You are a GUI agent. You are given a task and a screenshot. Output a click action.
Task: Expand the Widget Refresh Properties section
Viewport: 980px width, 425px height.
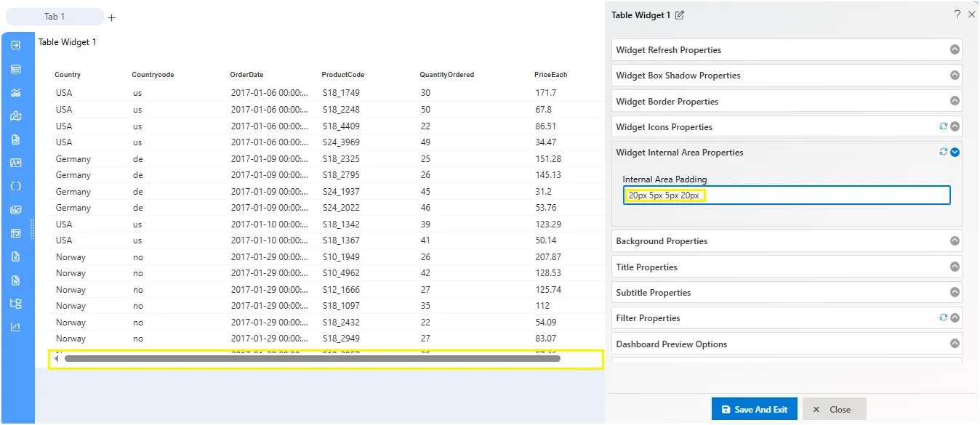pos(787,50)
